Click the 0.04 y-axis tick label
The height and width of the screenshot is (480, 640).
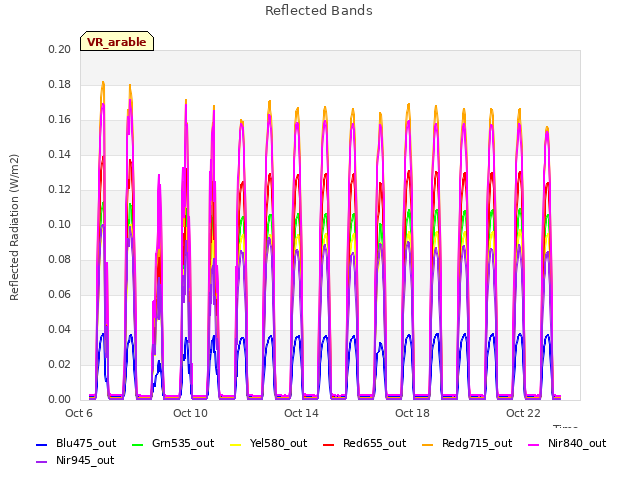(60, 329)
